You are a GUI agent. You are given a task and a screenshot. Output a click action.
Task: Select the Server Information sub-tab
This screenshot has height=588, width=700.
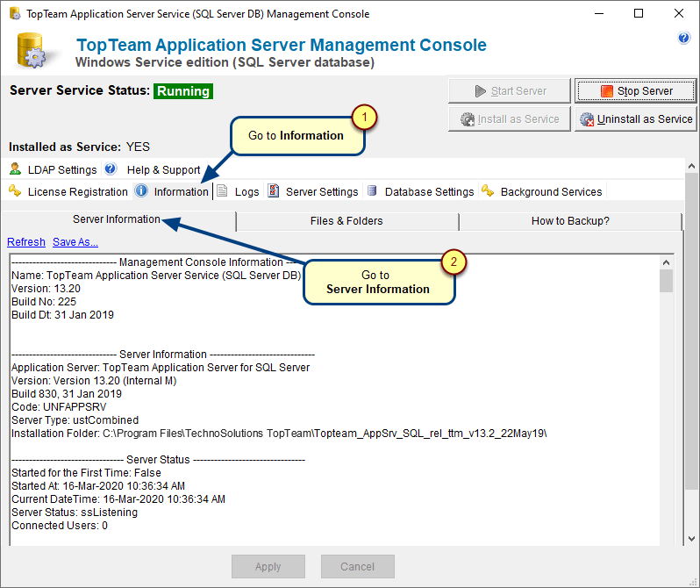[x=117, y=219]
